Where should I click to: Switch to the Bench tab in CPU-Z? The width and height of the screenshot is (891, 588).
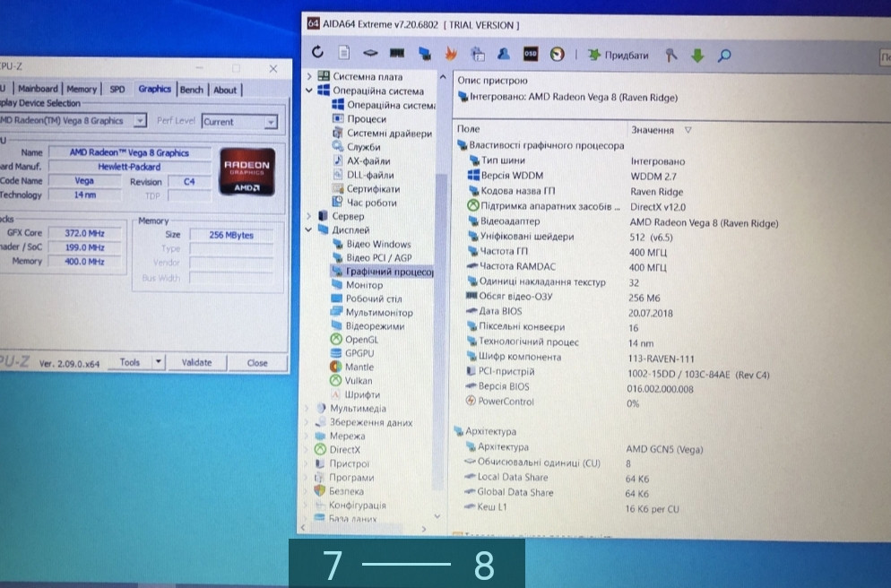191,89
